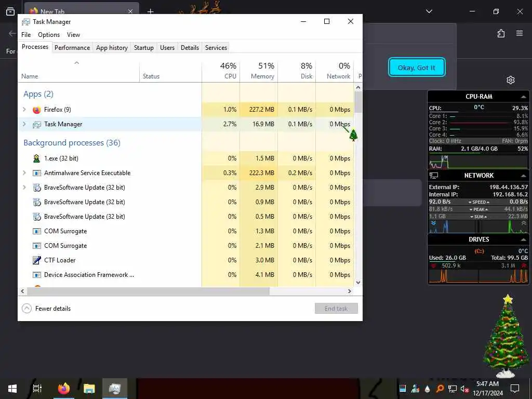Sort by the Disk column header

297,72
